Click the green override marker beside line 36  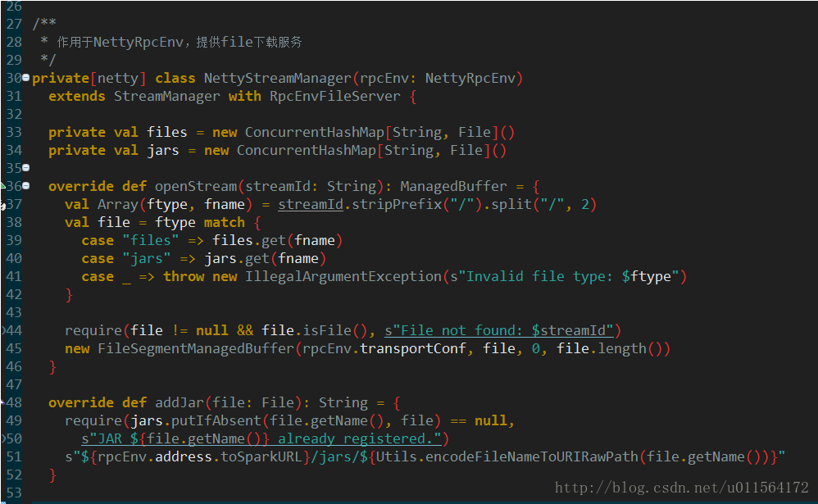(x=2, y=185)
